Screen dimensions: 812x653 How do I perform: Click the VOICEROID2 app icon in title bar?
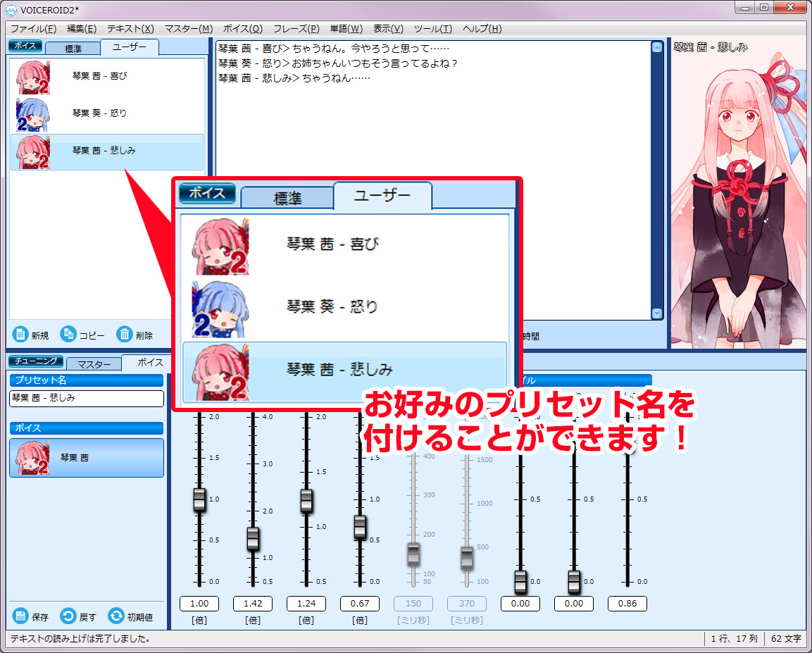click(x=11, y=10)
